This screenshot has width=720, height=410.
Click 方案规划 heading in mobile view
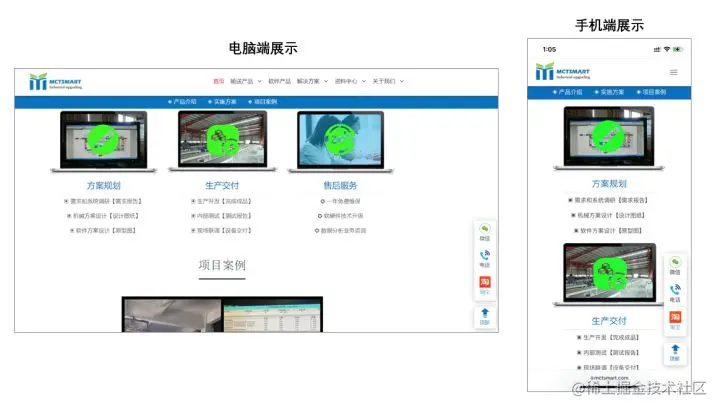click(609, 184)
